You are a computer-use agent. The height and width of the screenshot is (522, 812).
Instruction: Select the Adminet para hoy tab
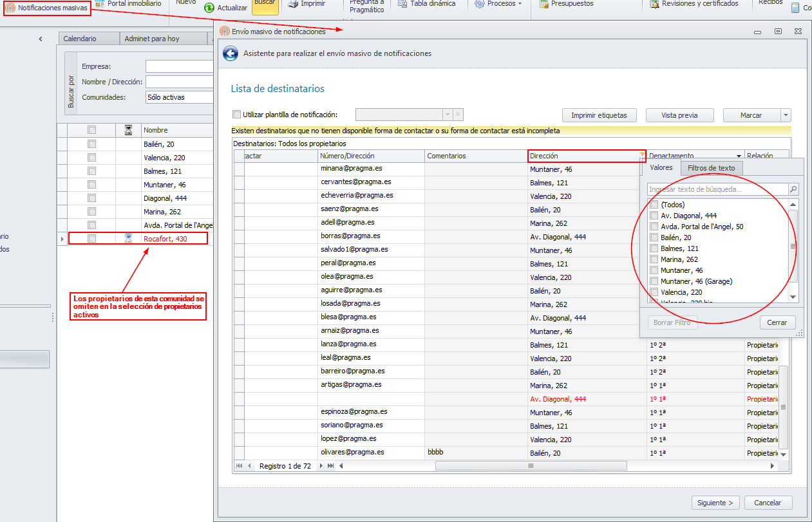click(x=152, y=39)
